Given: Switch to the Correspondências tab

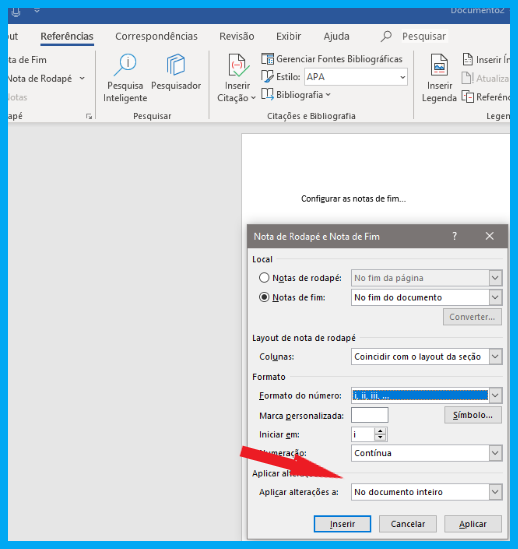Looking at the screenshot, I should (156, 36).
